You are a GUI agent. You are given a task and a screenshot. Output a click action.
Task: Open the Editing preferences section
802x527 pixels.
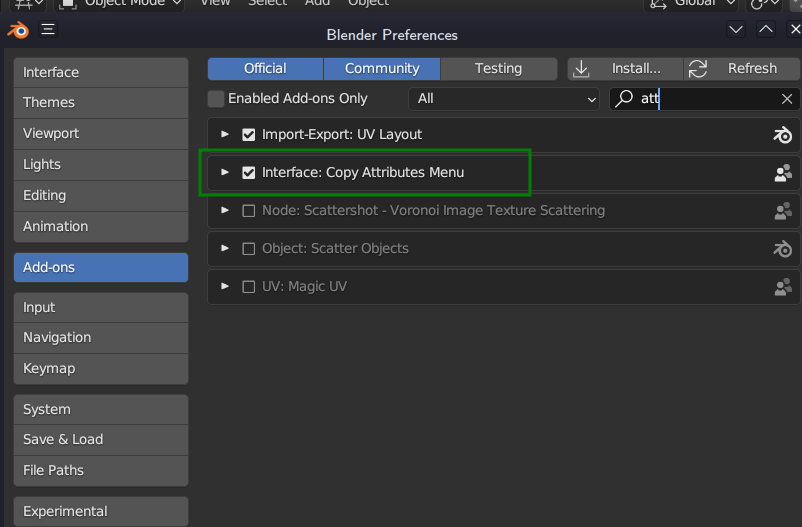coord(101,196)
